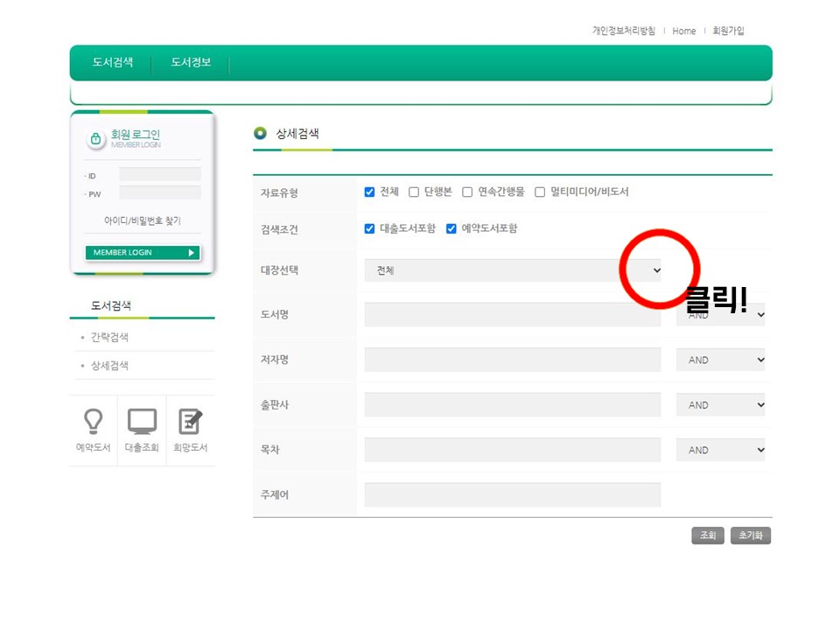The image size is (840, 630).
Task: Open the AND dropdown beside 출판사
Action: coord(720,405)
